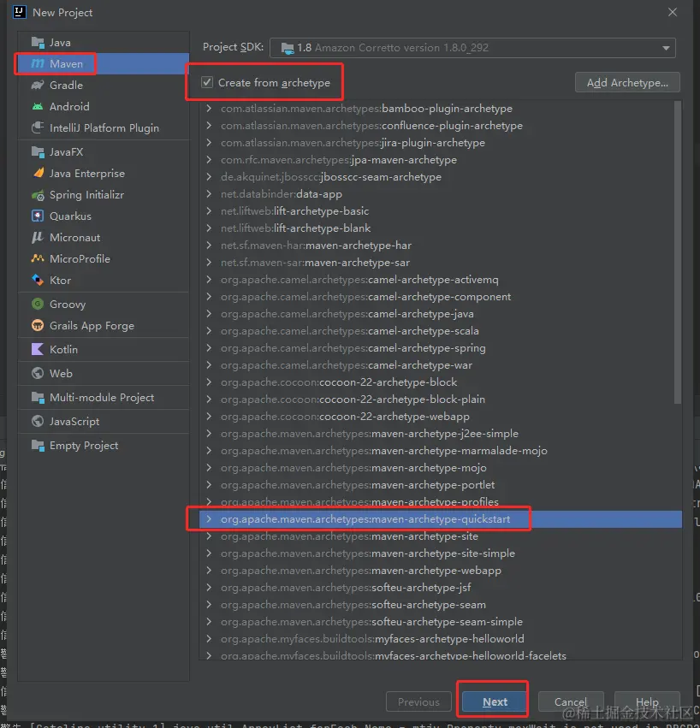The height and width of the screenshot is (728, 700).
Task: Select maven-archetype-sar row
Action: [441, 263]
